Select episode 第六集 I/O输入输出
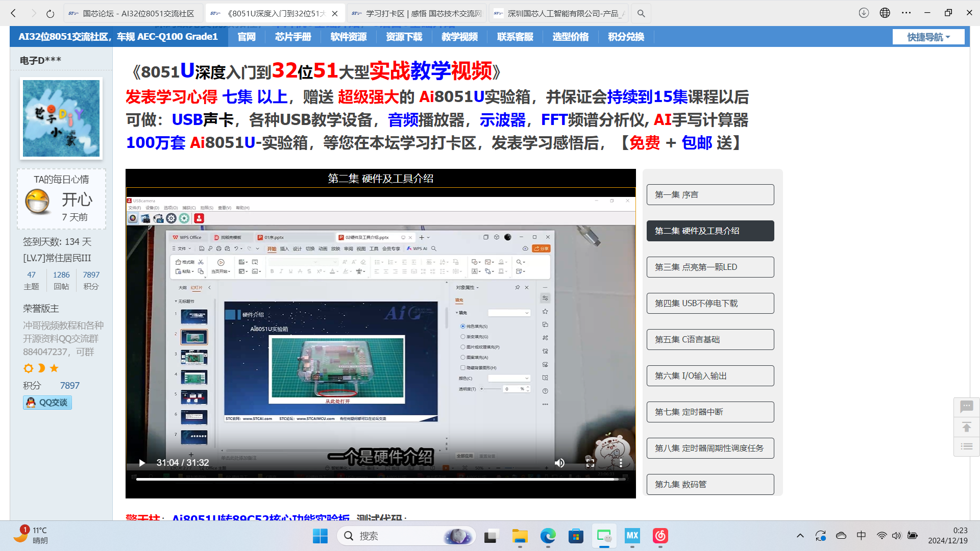 coord(710,375)
